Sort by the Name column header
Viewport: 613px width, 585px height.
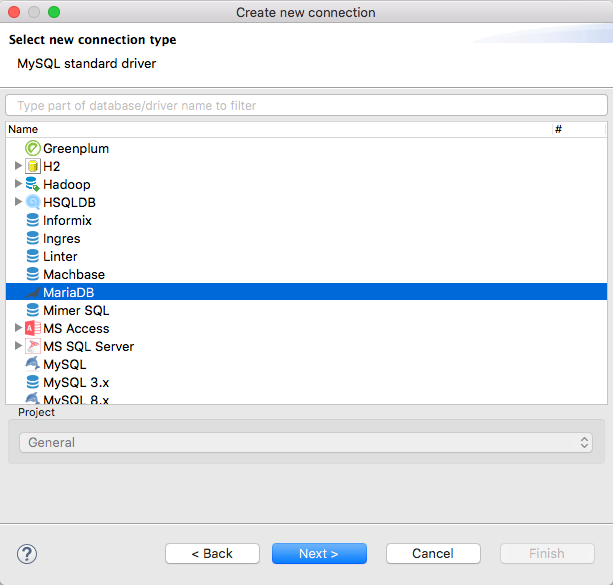279,129
